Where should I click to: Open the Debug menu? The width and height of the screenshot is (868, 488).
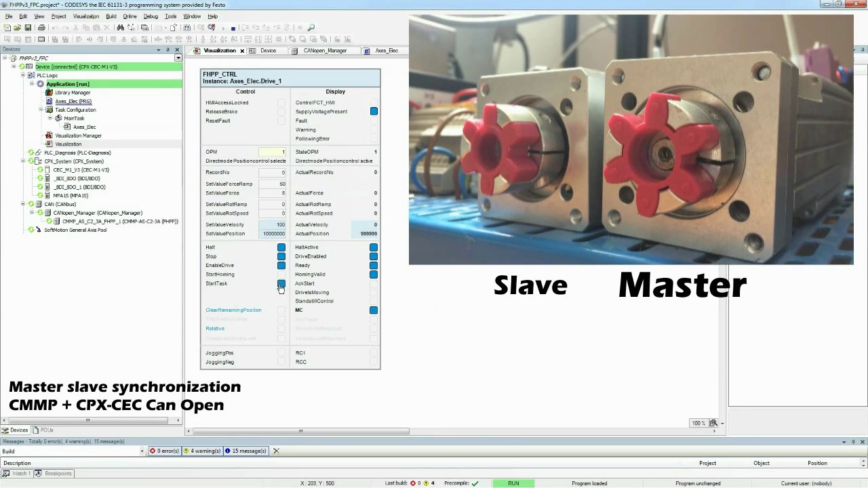[x=151, y=16]
